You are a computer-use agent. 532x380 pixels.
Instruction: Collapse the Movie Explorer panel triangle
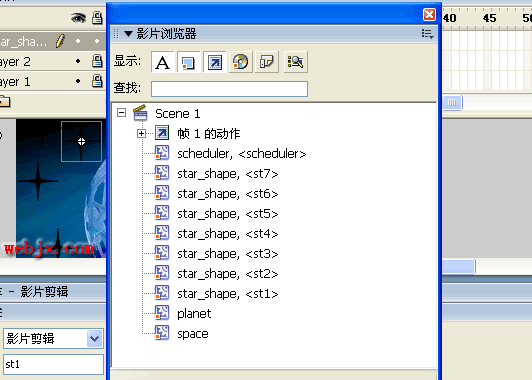(128, 34)
